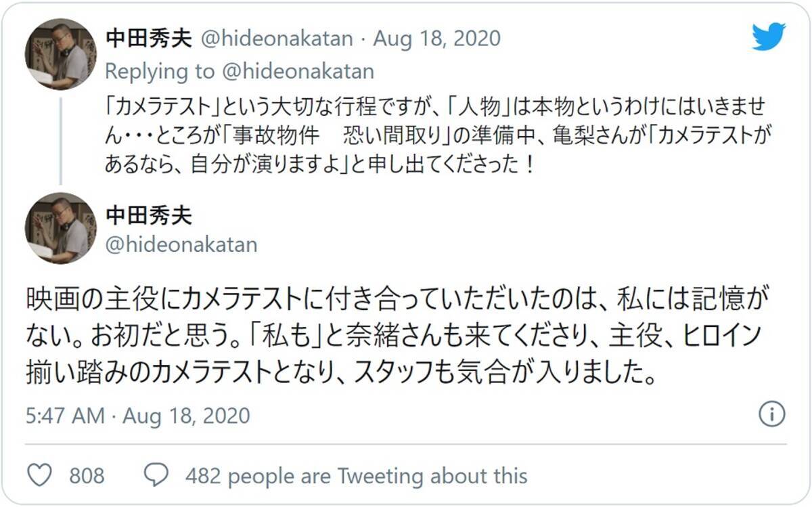812x507 pixels.
Task: Open the top reply tweet's profile avatar
Action: click(x=60, y=54)
